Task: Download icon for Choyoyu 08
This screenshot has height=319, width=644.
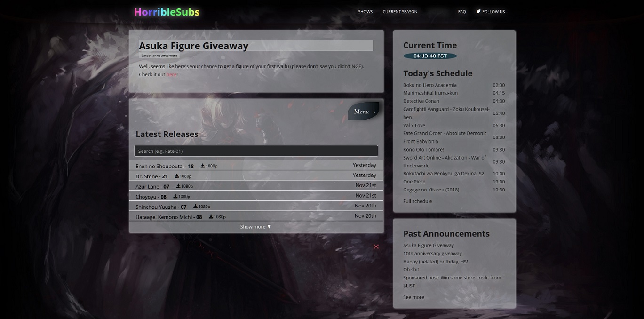Action: pyautogui.click(x=175, y=196)
